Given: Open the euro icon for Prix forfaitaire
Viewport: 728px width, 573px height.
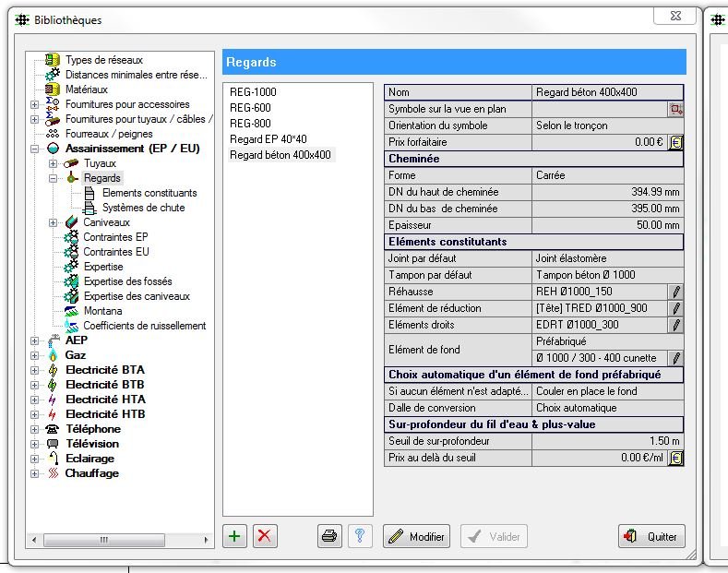Looking at the screenshot, I should coord(676,142).
